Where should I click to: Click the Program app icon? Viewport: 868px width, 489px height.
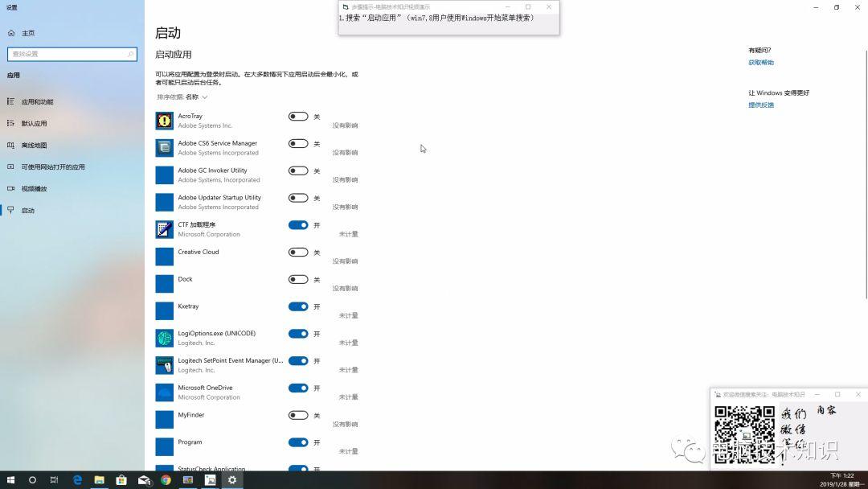(x=165, y=446)
